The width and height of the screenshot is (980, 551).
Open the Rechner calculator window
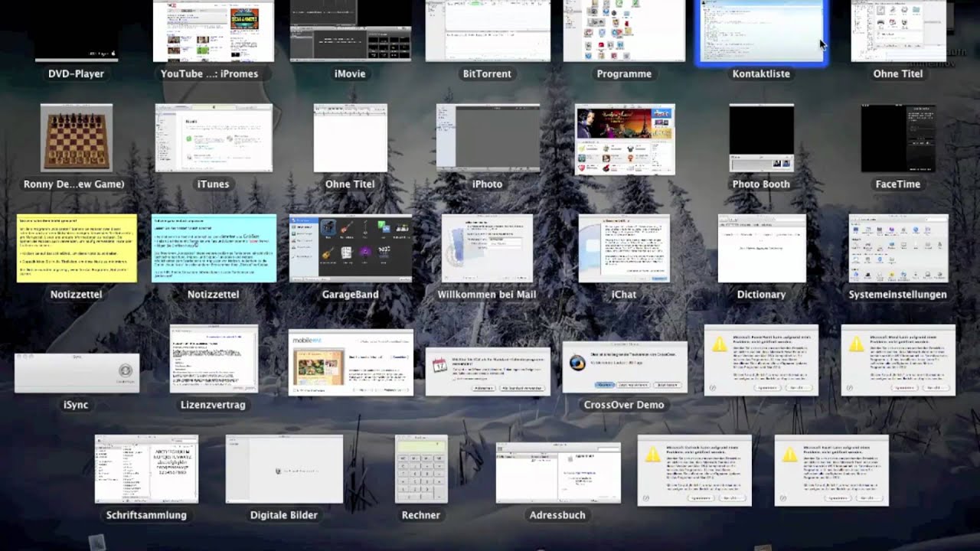coord(421,469)
